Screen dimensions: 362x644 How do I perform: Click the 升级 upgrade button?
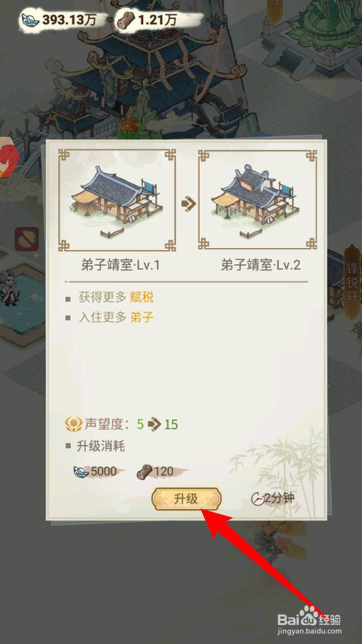187,499
